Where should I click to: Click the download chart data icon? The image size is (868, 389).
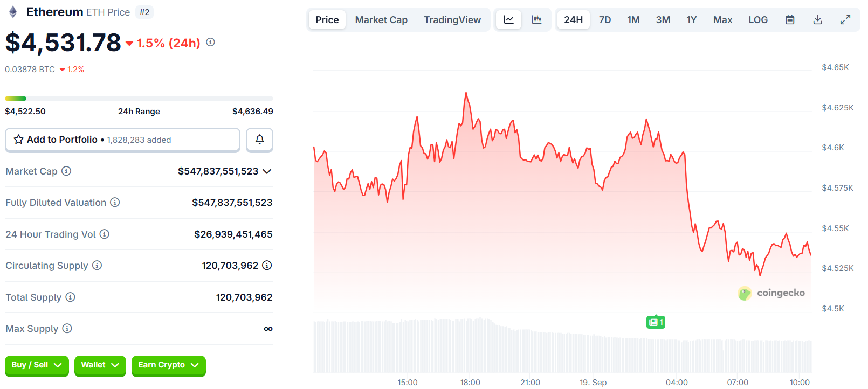coord(818,20)
